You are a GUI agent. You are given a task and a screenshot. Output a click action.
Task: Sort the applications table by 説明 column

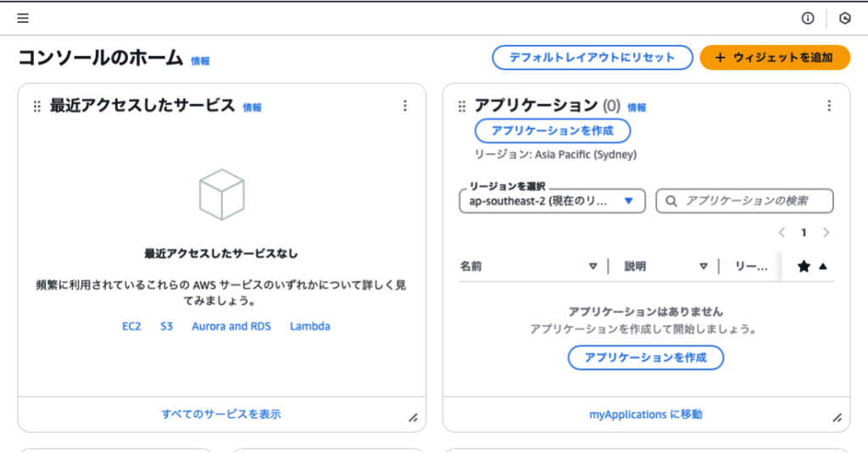[703, 266]
